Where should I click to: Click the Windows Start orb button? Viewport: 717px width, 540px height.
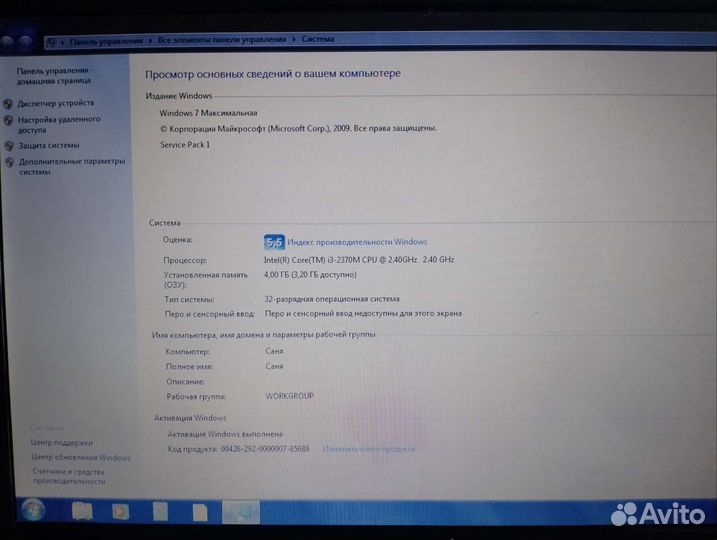[33, 510]
